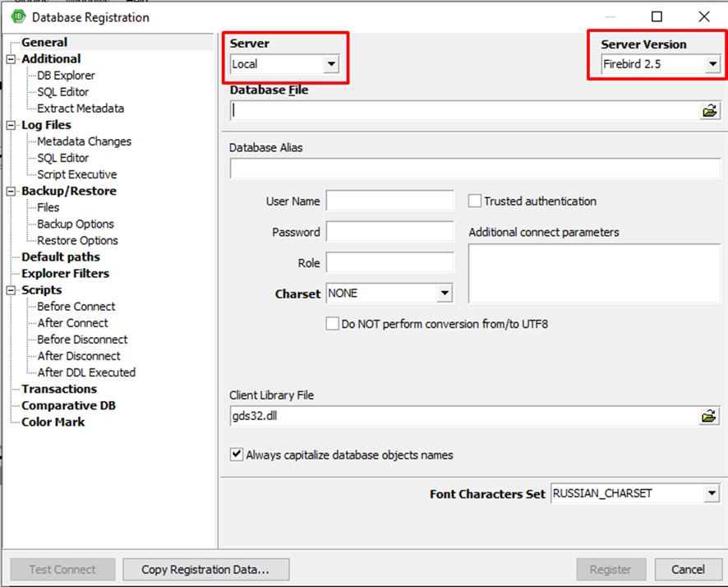Screen dimensions: 728x587
Task: Focus the User Name input field
Action: click(389, 201)
